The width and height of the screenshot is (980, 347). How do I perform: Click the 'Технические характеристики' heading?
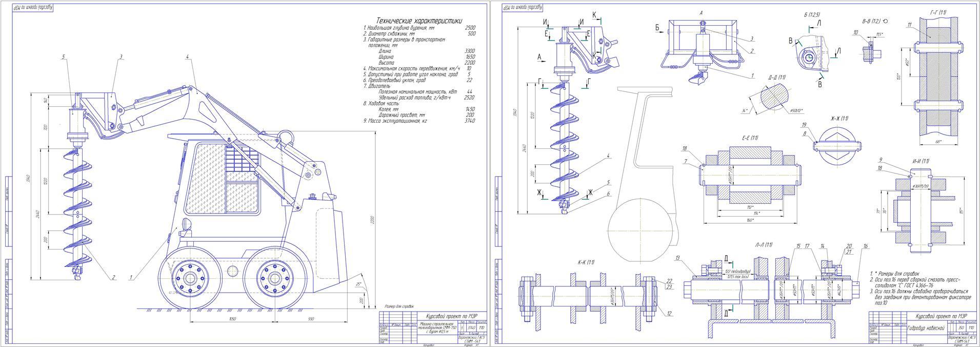[x=419, y=21]
